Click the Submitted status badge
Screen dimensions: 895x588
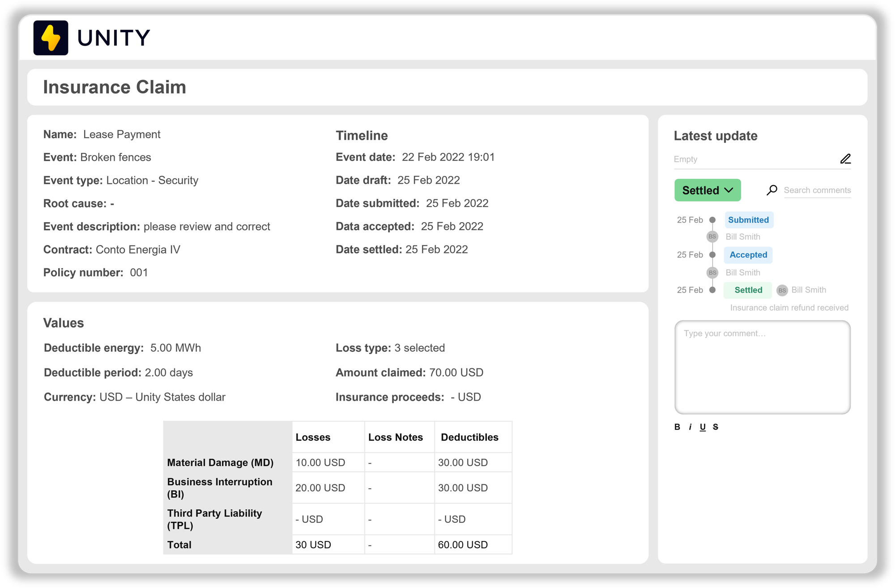click(x=748, y=220)
